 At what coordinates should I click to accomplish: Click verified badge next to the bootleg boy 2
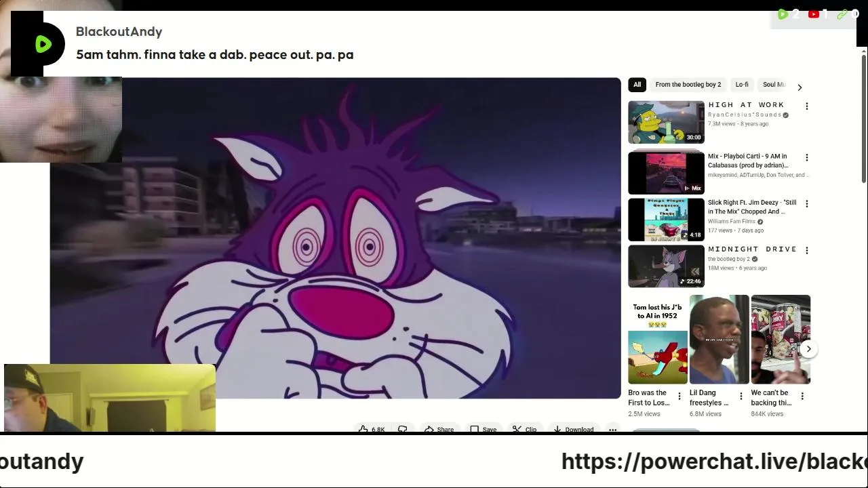(755, 259)
